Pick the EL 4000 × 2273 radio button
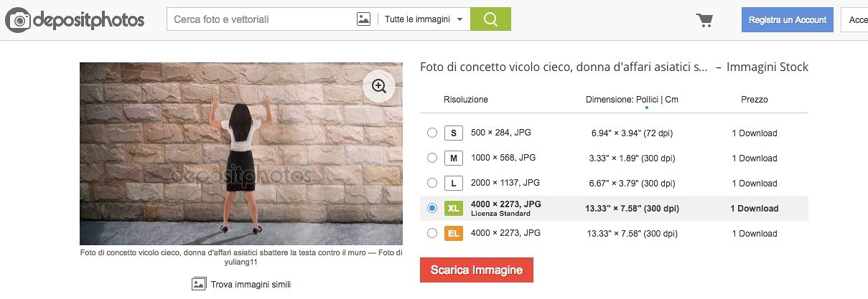 [x=431, y=233]
